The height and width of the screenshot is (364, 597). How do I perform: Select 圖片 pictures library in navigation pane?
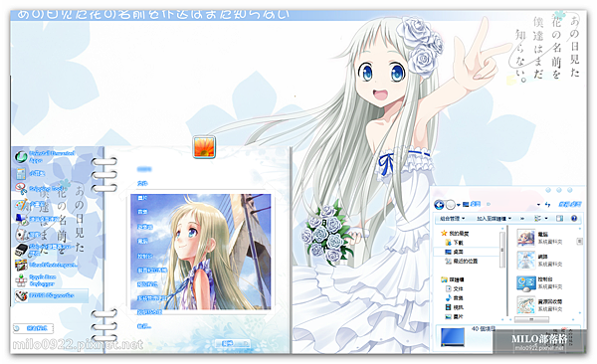click(x=455, y=317)
